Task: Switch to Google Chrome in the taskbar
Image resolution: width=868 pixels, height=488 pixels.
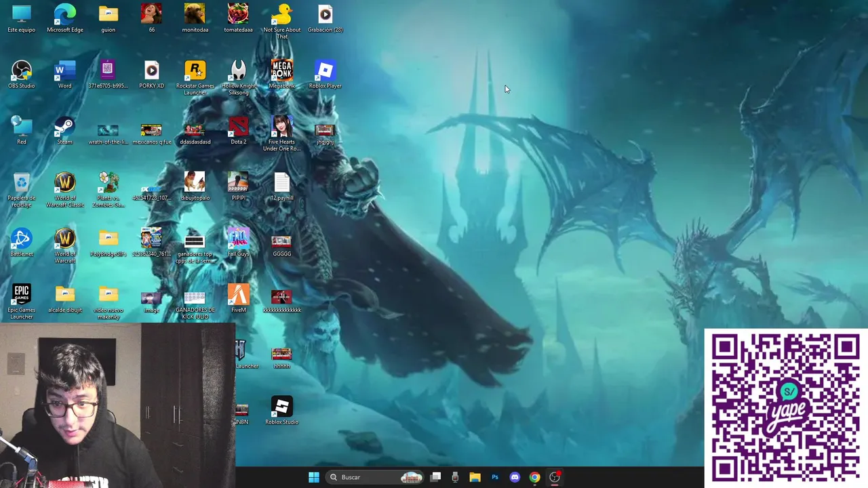Action: click(x=535, y=477)
